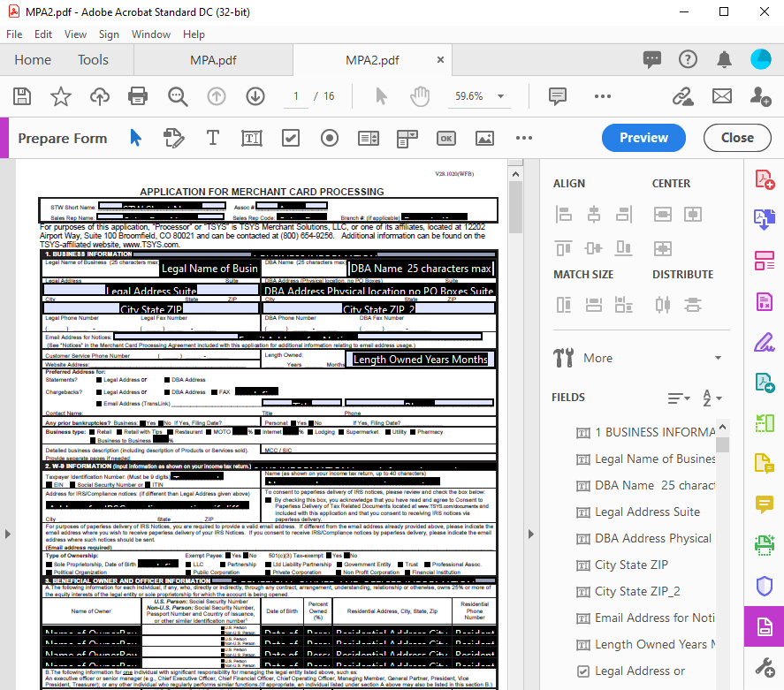Click the Save file icon

pos(22,96)
